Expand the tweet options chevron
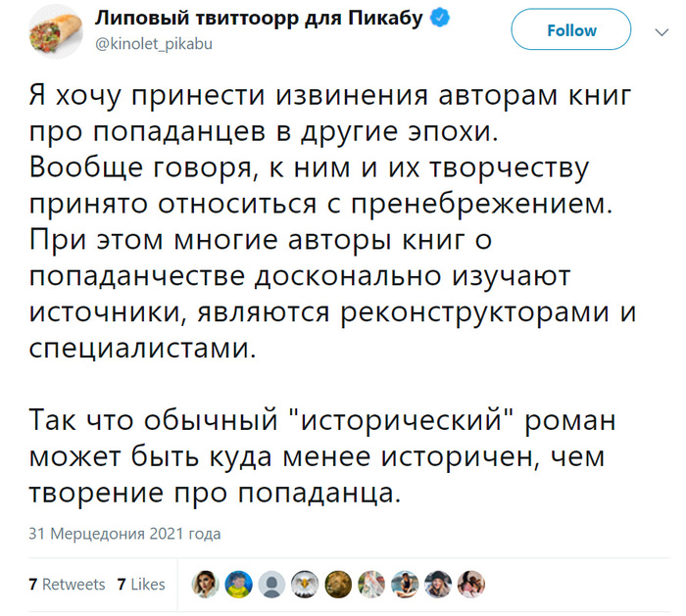This screenshot has height=616, width=686. click(x=661, y=32)
